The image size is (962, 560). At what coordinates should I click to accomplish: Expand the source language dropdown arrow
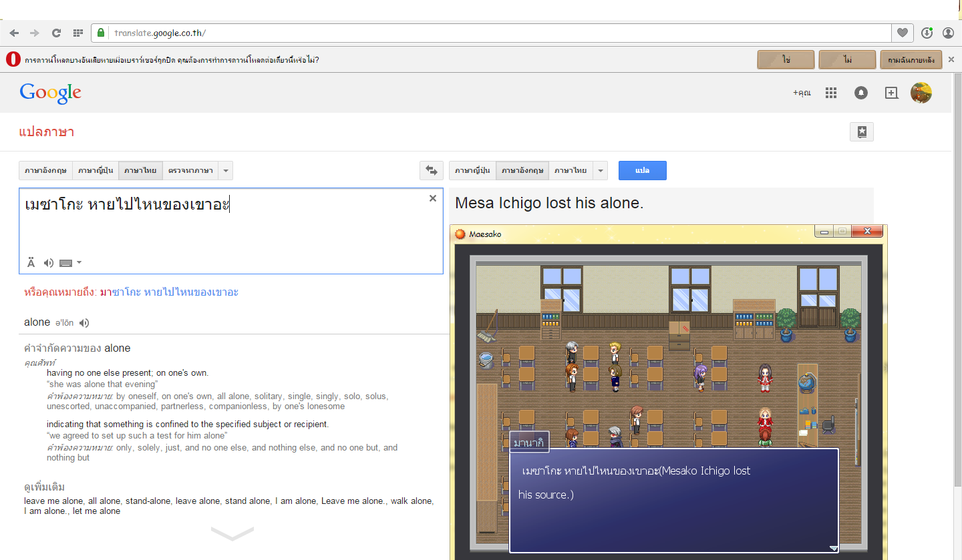226,171
